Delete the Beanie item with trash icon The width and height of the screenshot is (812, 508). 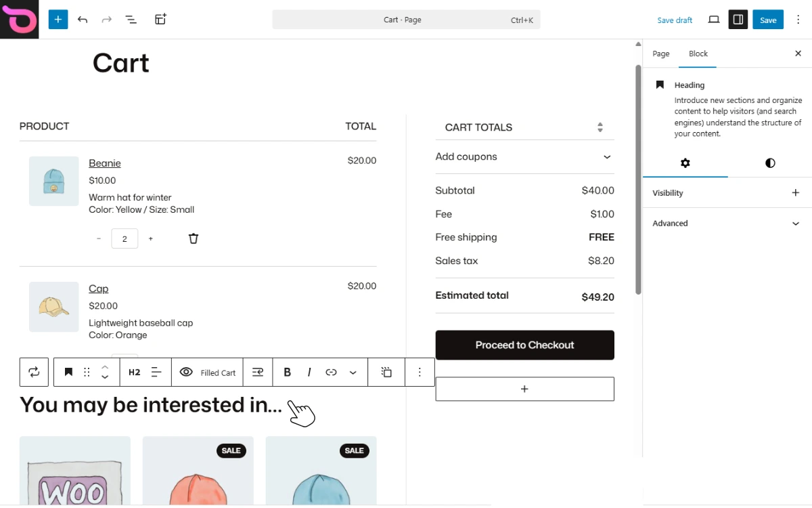pos(194,238)
